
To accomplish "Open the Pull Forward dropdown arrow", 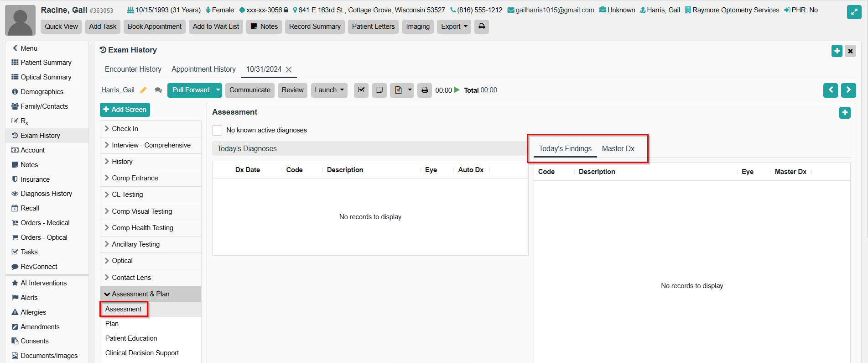I will (218, 90).
